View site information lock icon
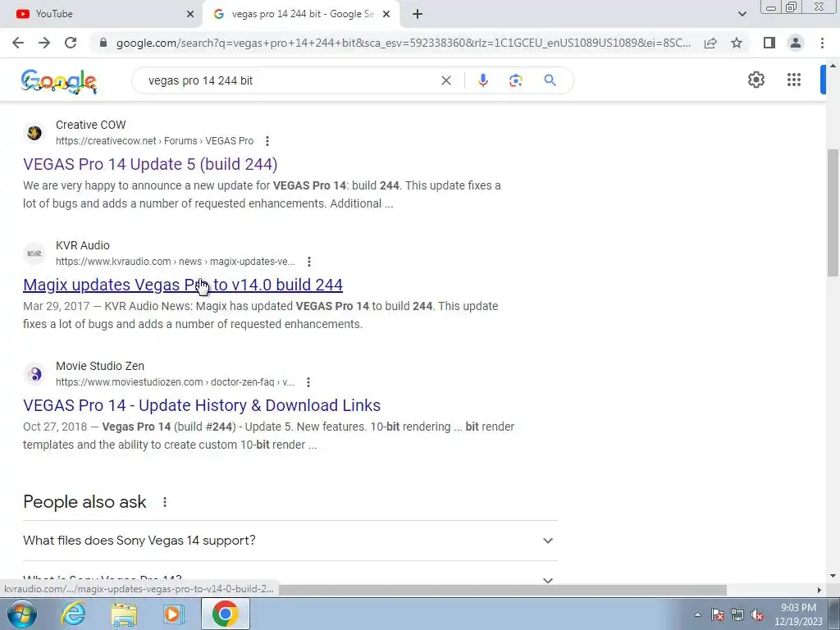The height and width of the screenshot is (630, 840). (x=103, y=43)
